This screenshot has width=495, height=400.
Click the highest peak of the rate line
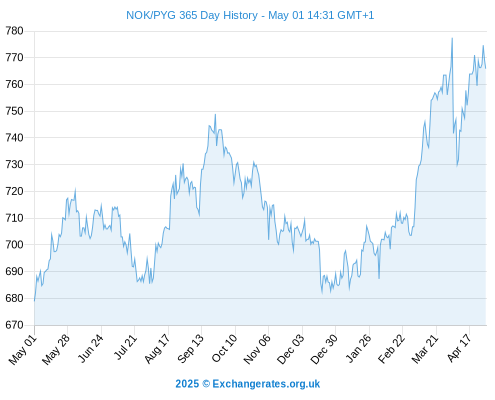pos(452,38)
